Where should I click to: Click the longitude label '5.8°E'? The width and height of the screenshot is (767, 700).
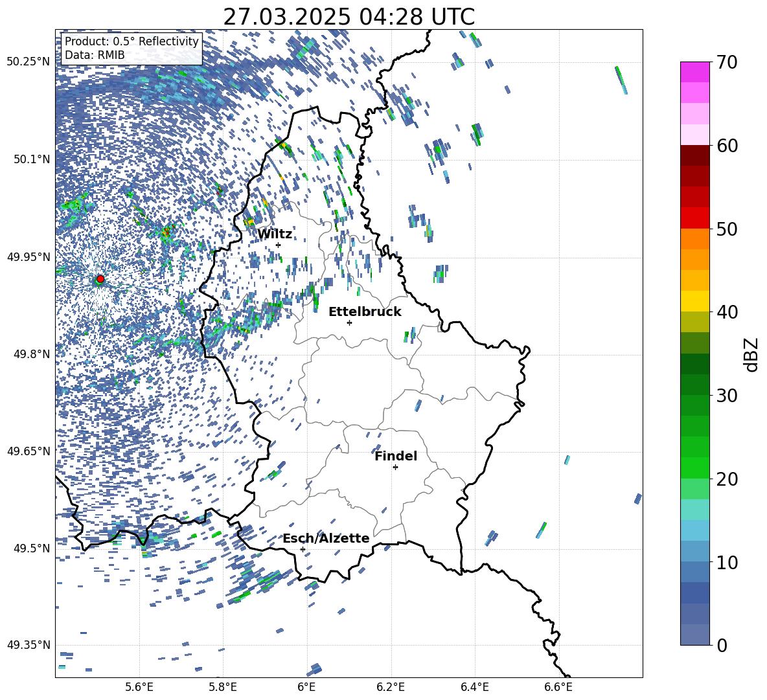[x=223, y=687]
